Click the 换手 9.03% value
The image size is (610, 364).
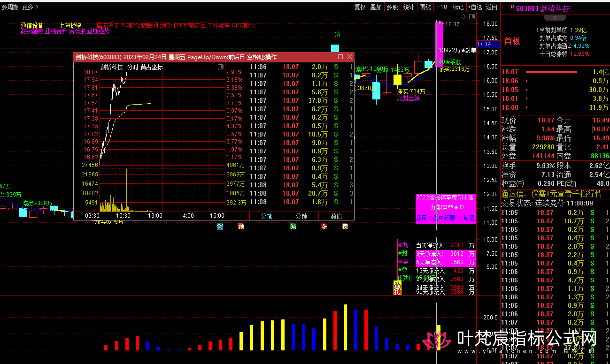546,166
